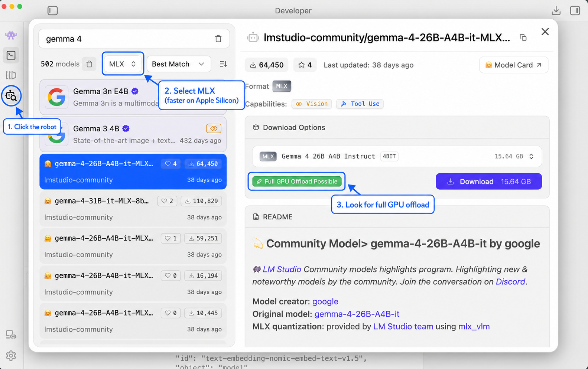Click the 110,829 downloads badge
The image size is (588, 369).
click(201, 201)
